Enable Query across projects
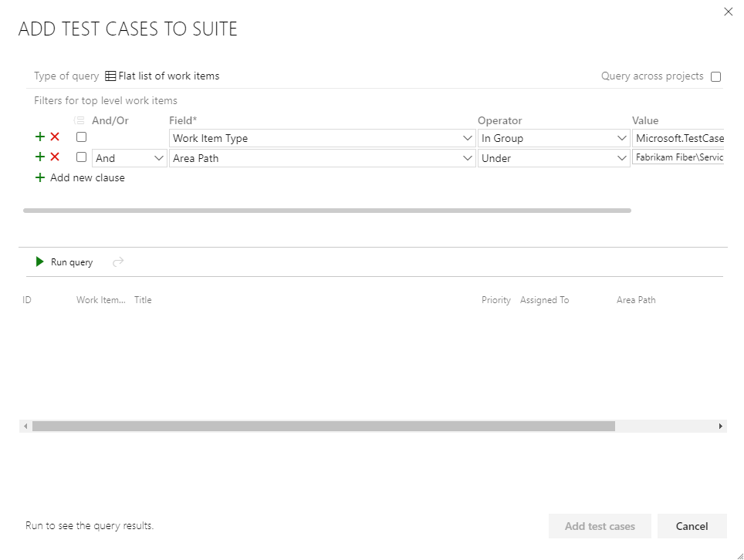Image resolution: width=744 pixels, height=560 pixels. point(716,76)
